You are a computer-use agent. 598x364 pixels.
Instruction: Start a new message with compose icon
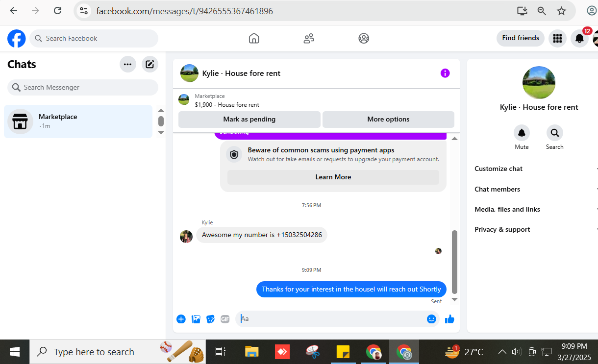150,64
